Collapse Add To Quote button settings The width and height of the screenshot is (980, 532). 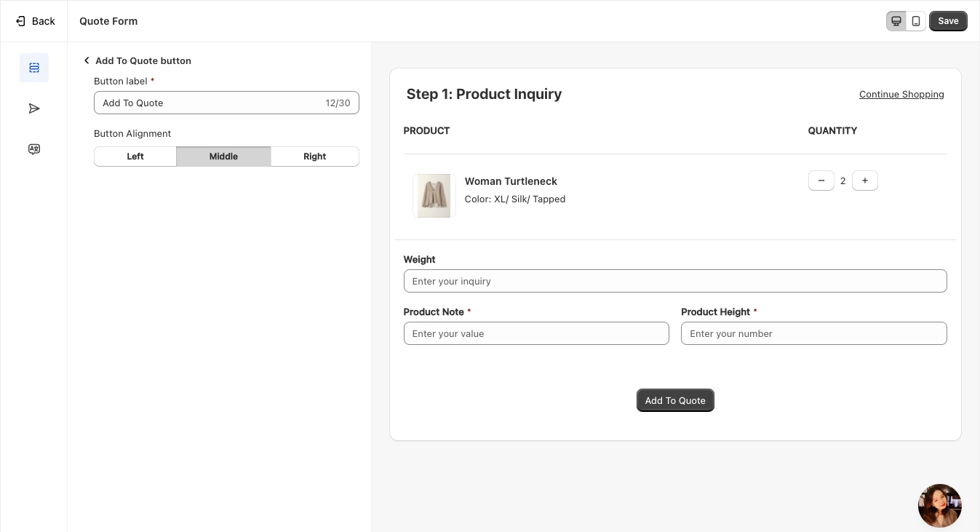[x=87, y=60]
